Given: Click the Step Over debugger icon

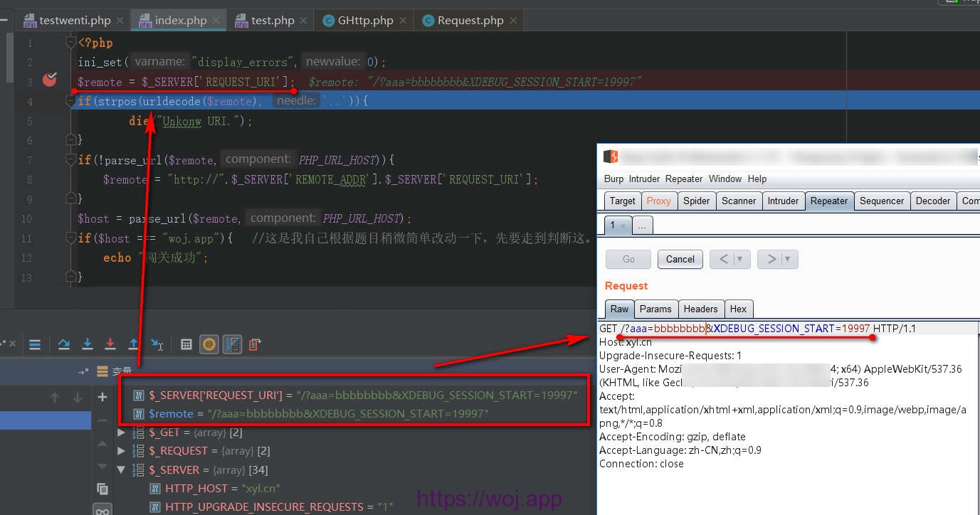Looking at the screenshot, I should pyautogui.click(x=64, y=345).
